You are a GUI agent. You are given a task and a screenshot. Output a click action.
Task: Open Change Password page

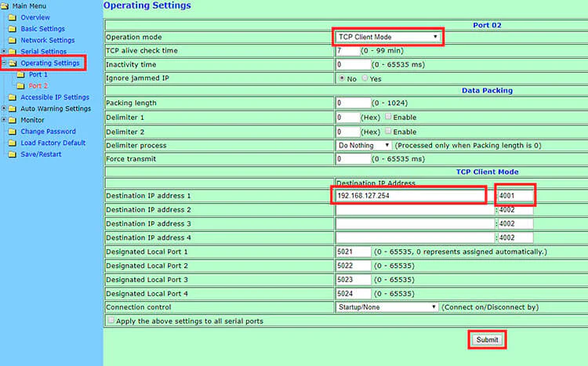click(x=48, y=131)
